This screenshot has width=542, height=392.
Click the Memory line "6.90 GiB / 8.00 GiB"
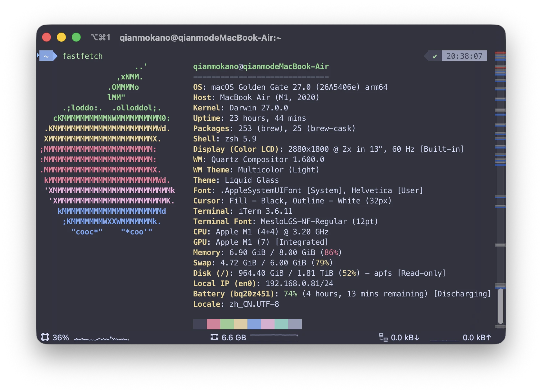coord(272,253)
